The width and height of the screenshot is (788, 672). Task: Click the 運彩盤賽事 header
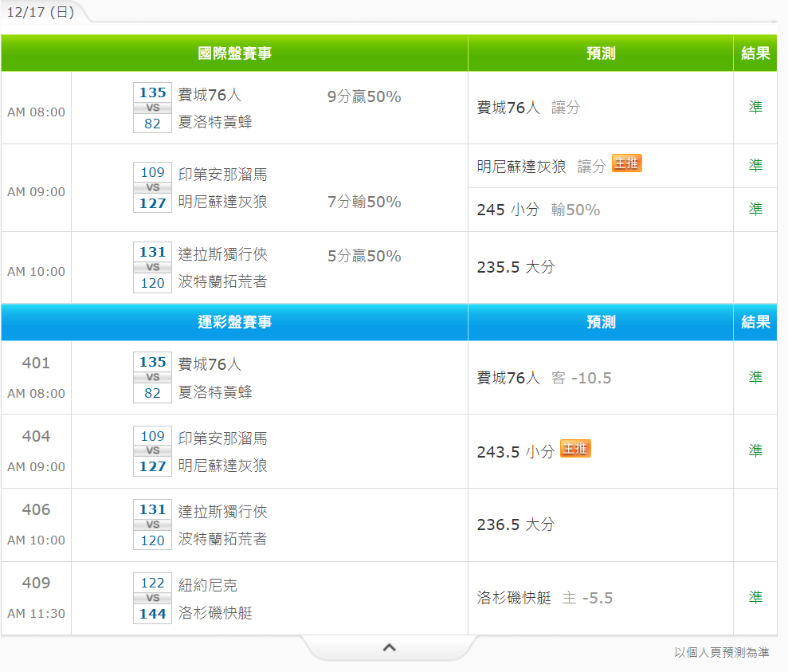pos(235,322)
